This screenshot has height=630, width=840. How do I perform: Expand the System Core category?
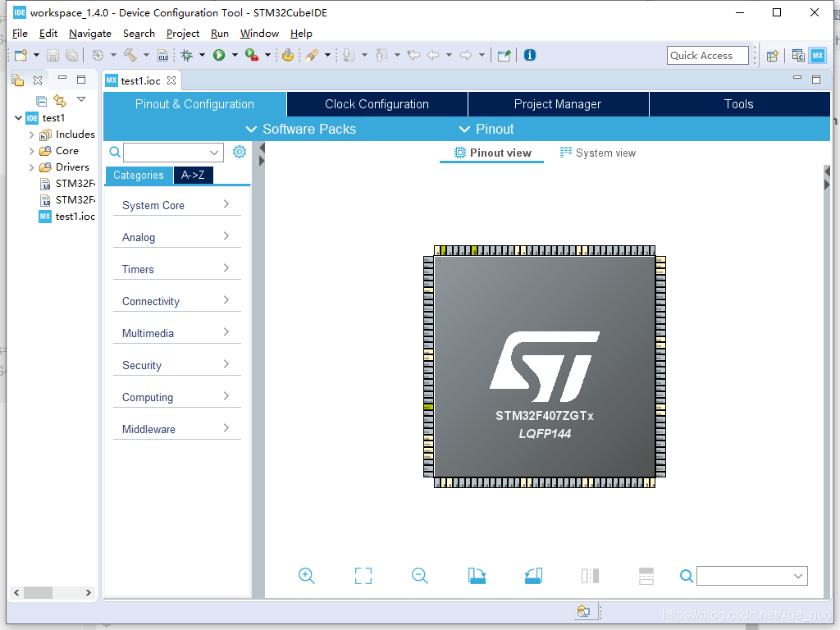pyautogui.click(x=177, y=205)
